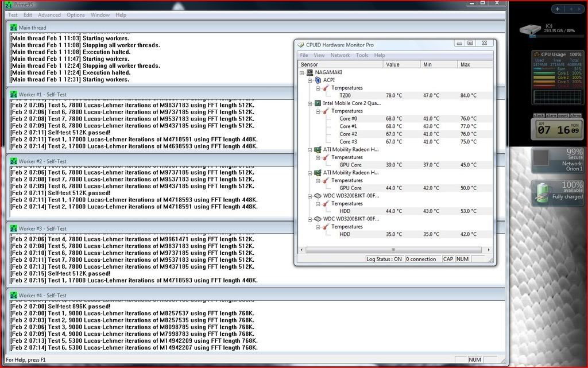Viewport: 588px width, 368px height.
Task: Click the battery icon in the battery gadget
Action: click(x=542, y=193)
